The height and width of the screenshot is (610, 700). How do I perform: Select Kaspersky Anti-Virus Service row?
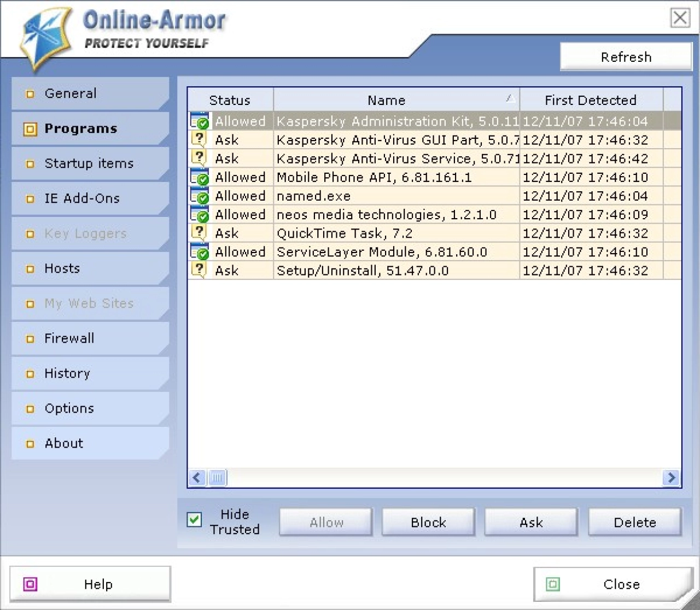pos(435,158)
